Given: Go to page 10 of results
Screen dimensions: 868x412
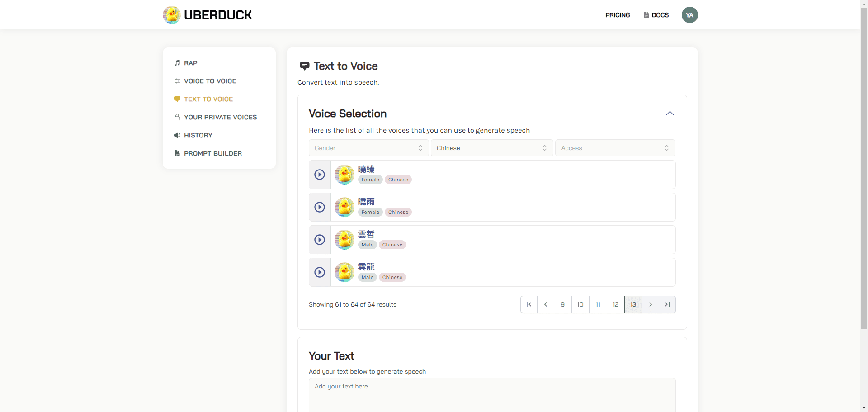Looking at the screenshot, I should pos(580,304).
